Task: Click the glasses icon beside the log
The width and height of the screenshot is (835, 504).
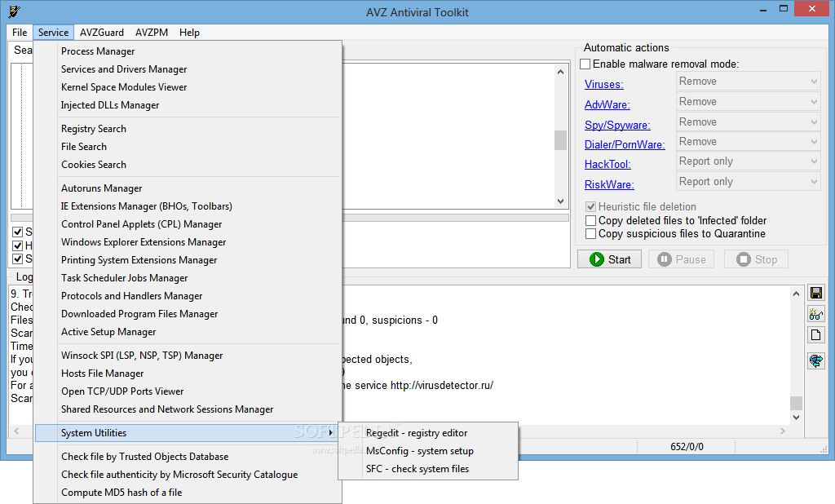Action: point(815,314)
